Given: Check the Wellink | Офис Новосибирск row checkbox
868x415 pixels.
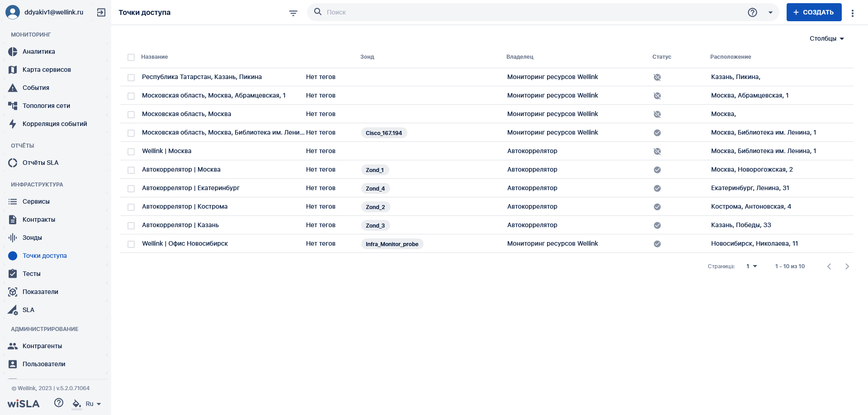Looking at the screenshot, I should click(x=131, y=244).
